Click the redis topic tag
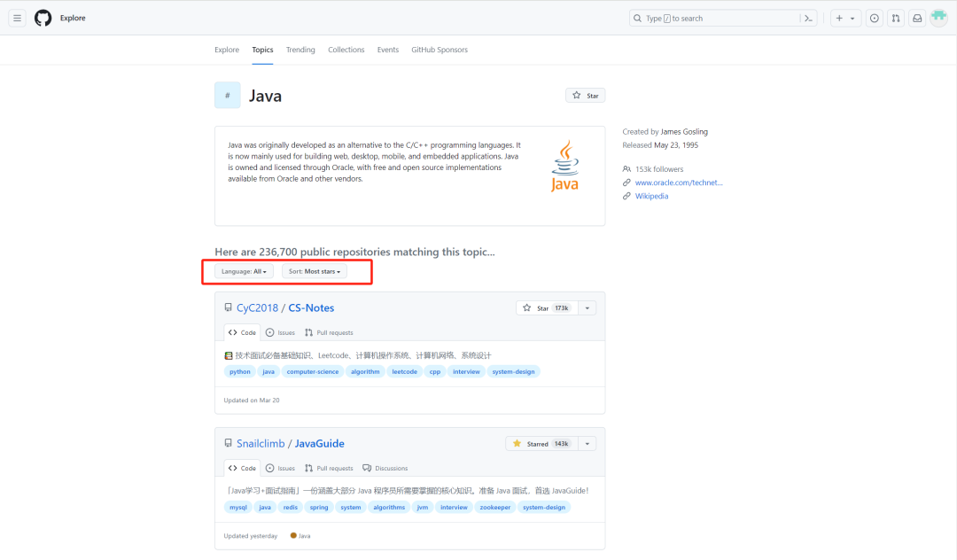 coord(291,507)
